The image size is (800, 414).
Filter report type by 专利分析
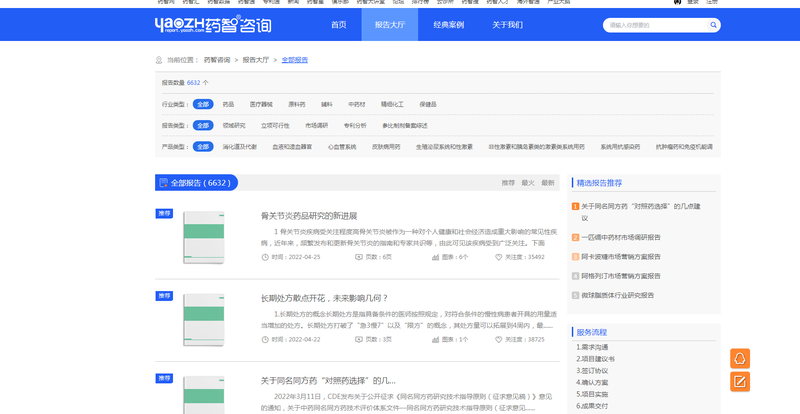coord(355,126)
